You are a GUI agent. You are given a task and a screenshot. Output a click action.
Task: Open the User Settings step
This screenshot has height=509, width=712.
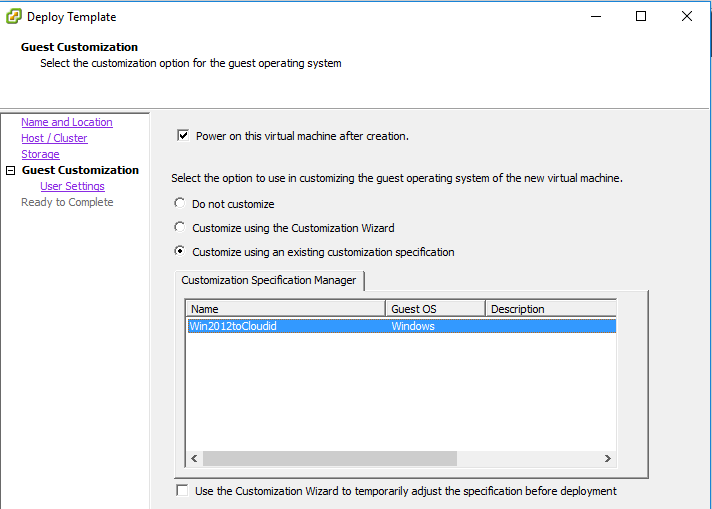(x=72, y=186)
